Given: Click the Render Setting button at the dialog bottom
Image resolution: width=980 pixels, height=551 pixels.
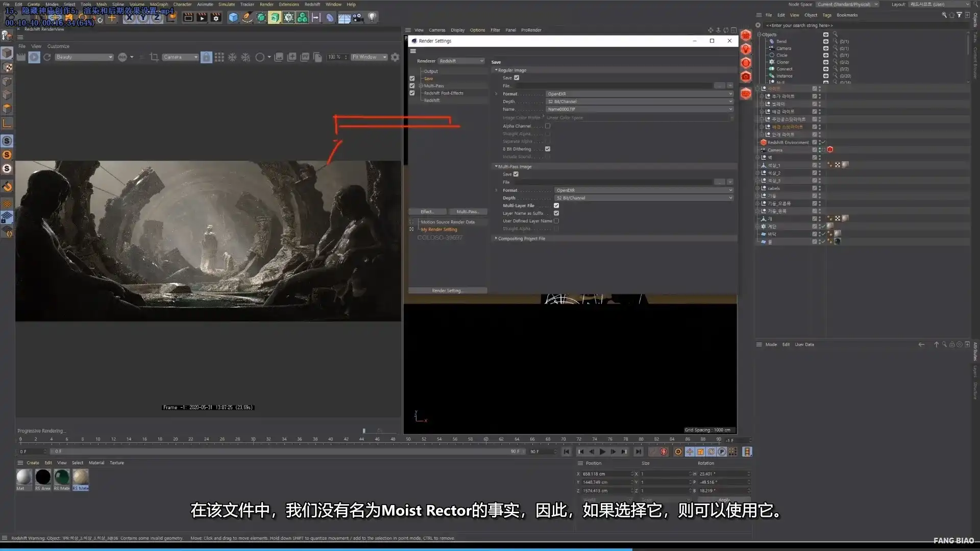Looking at the screenshot, I should (447, 290).
